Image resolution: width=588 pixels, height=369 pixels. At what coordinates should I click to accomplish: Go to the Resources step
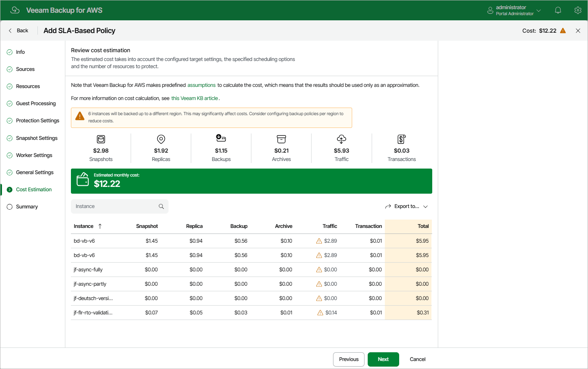pyautogui.click(x=28, y=86)
